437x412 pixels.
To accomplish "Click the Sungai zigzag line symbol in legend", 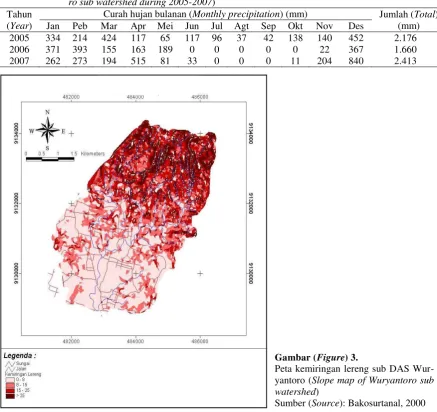I will (x=10, y=364).
